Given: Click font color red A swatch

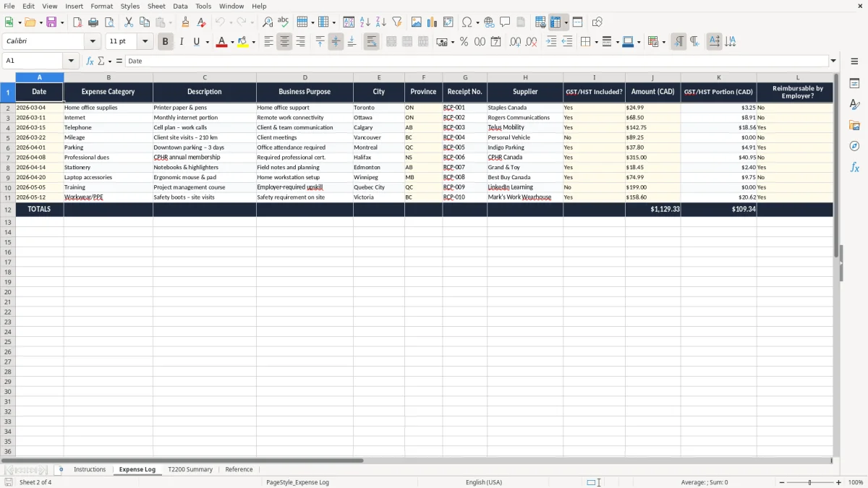Looking at the screenshot, I should pos(221,42).
